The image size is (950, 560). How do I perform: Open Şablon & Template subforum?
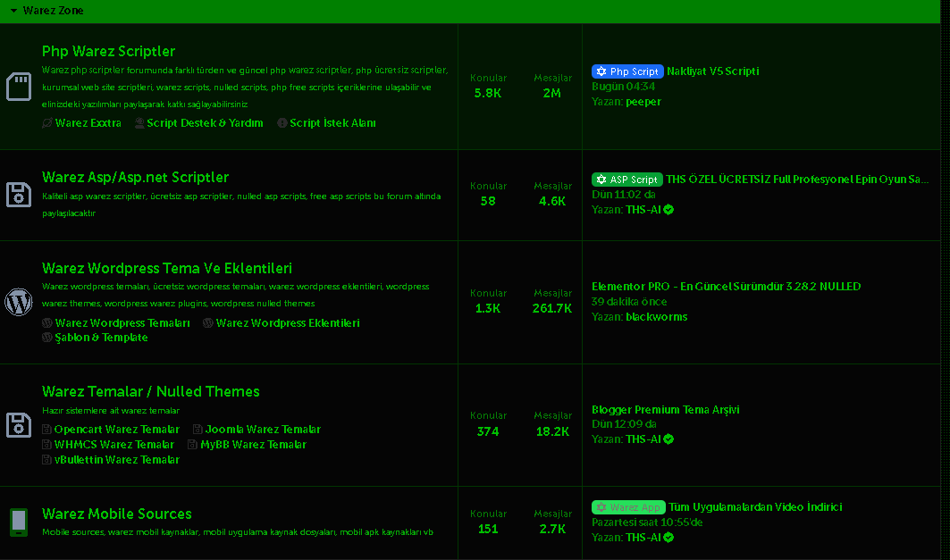pyautogui.click(x=101, y=338)
